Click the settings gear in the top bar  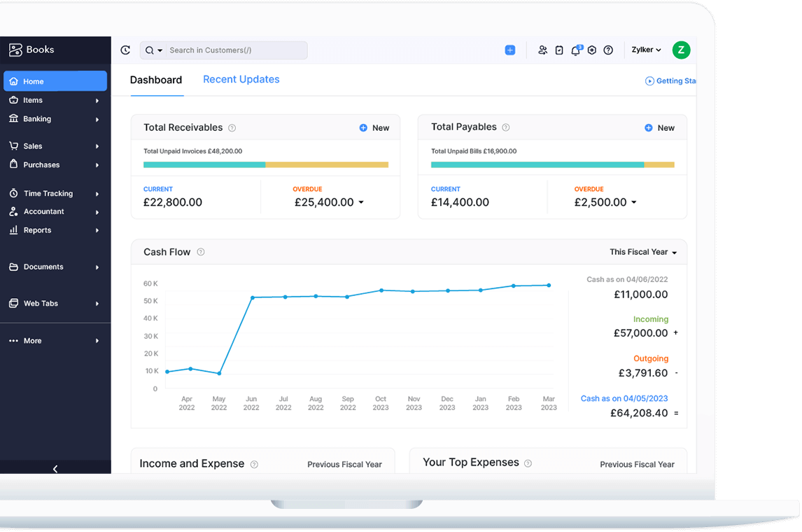pos(591,50)
